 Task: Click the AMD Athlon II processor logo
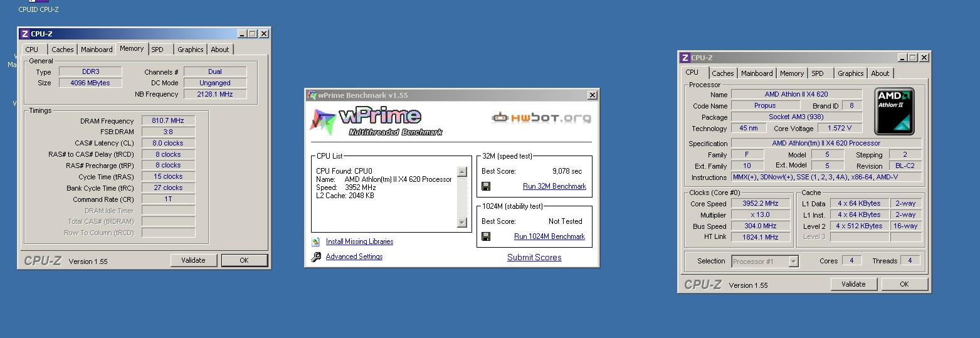(x=894, y=112)
